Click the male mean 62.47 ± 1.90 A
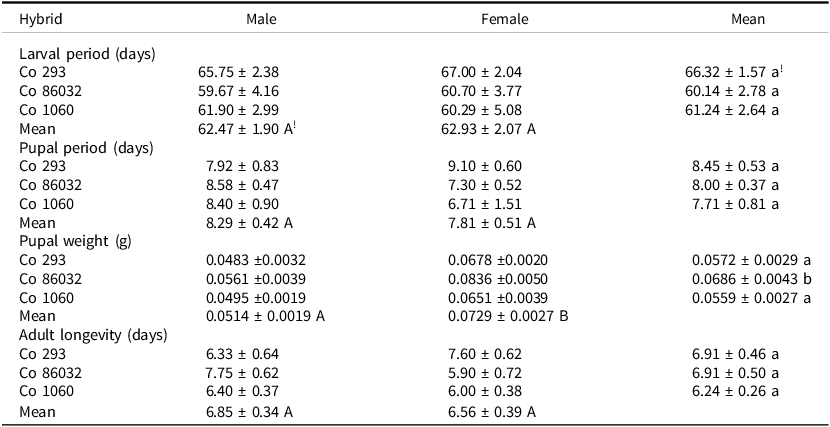 point(254,129)
